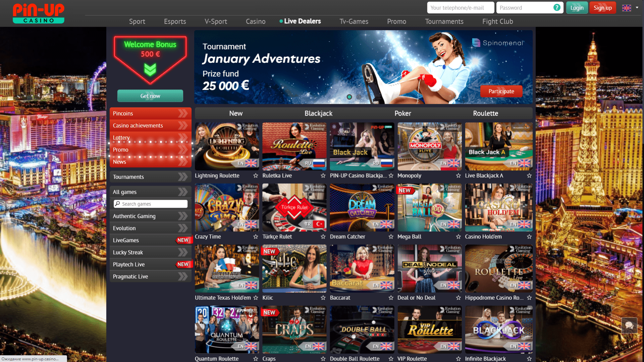Expand the Evolution sidebar section
Image resolution: width=644 pixels, height=362 pixels.
click(150, 228)
